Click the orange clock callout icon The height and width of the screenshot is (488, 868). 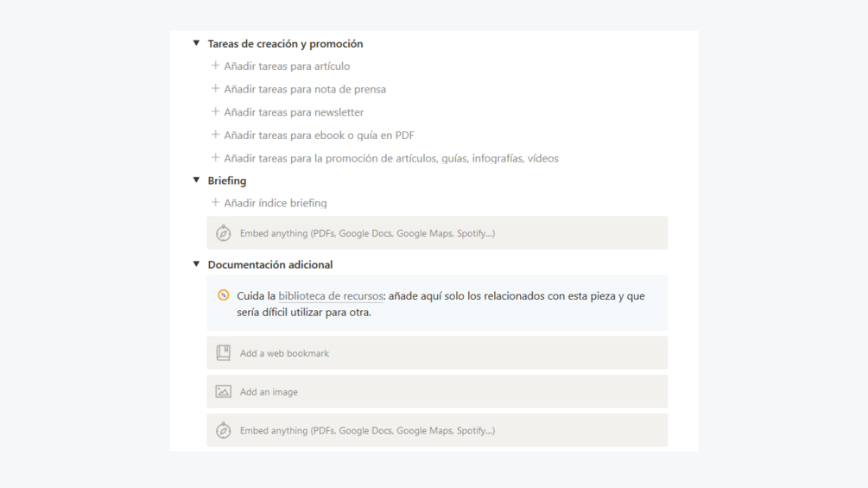(x=224, y=295)
